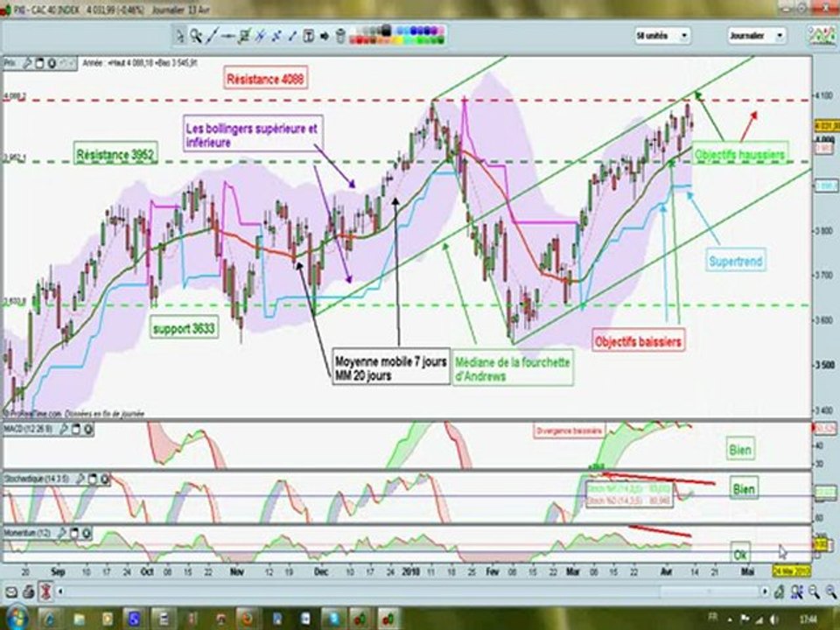Screen dimensions: 840x630
Task: Select the 'Supertrend' annotation label
Action: (x=736, y=261)
